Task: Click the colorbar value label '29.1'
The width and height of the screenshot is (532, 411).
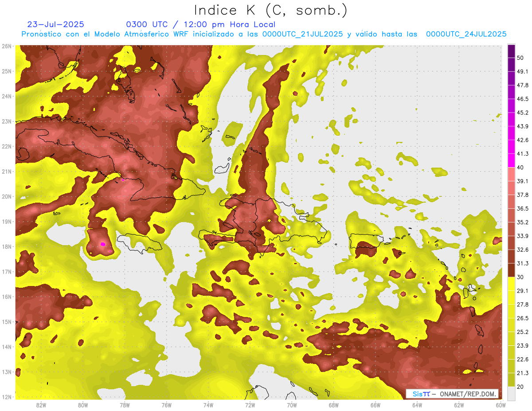Action: click(x=522, y=290)
